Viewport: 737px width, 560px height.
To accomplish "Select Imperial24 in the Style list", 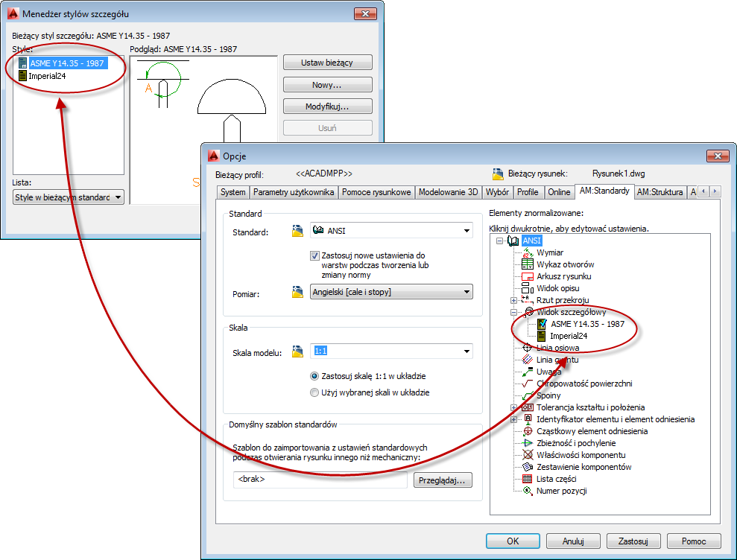I will click(48, 76).
